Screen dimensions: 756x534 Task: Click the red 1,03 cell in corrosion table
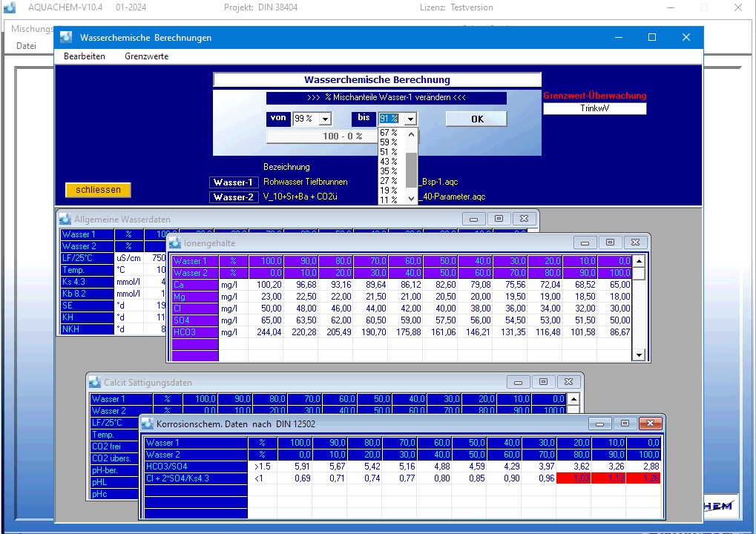click(x=573, y=478)
